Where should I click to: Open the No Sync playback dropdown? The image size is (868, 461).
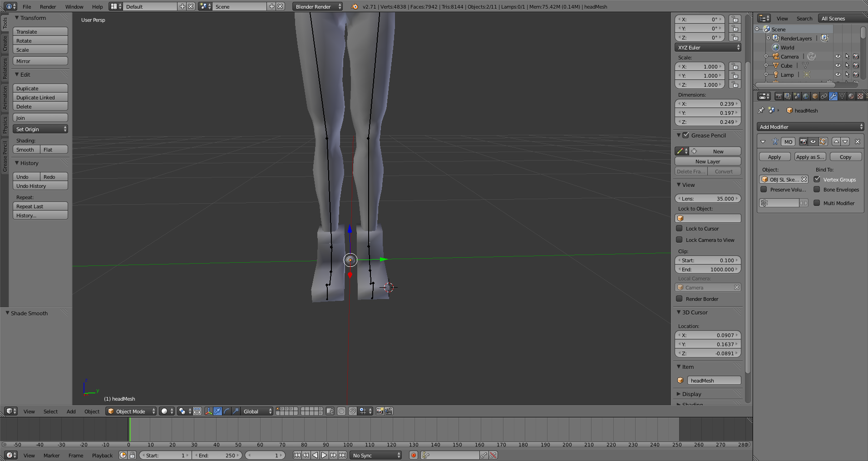pyautogui.click(x=376, y=455)
